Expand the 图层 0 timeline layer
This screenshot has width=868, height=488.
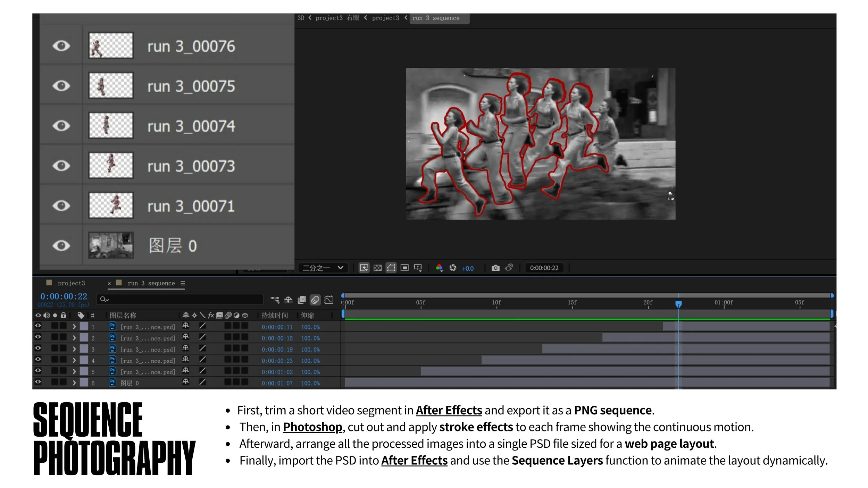pos(74,383)
